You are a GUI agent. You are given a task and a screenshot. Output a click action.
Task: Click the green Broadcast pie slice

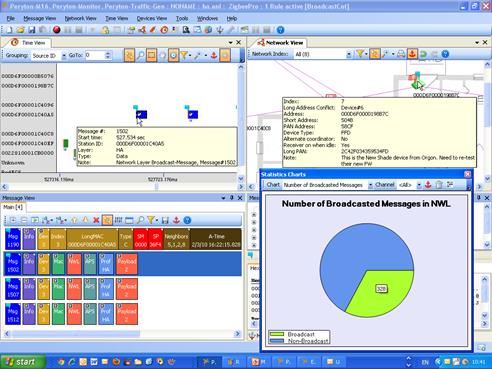(381, 290)
